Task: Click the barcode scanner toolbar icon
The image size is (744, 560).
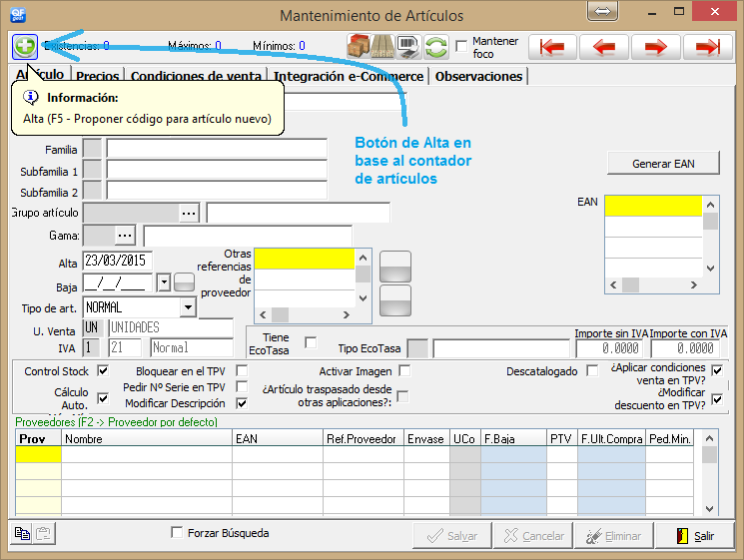Action: (408, 47)
